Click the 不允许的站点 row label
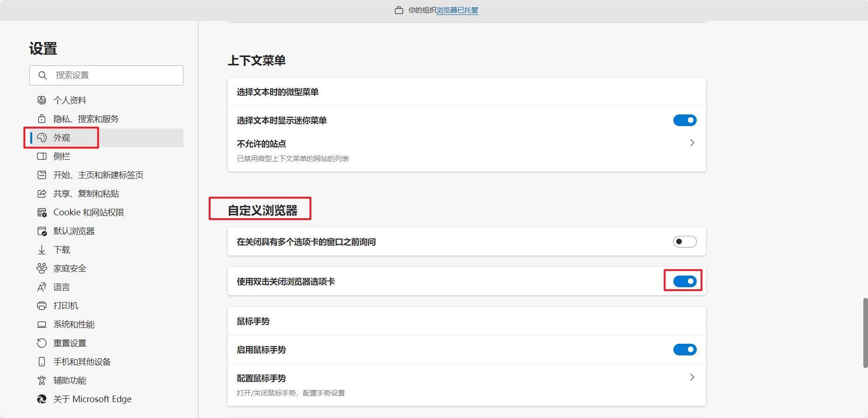Screen dimensions: 868x418 261,144
